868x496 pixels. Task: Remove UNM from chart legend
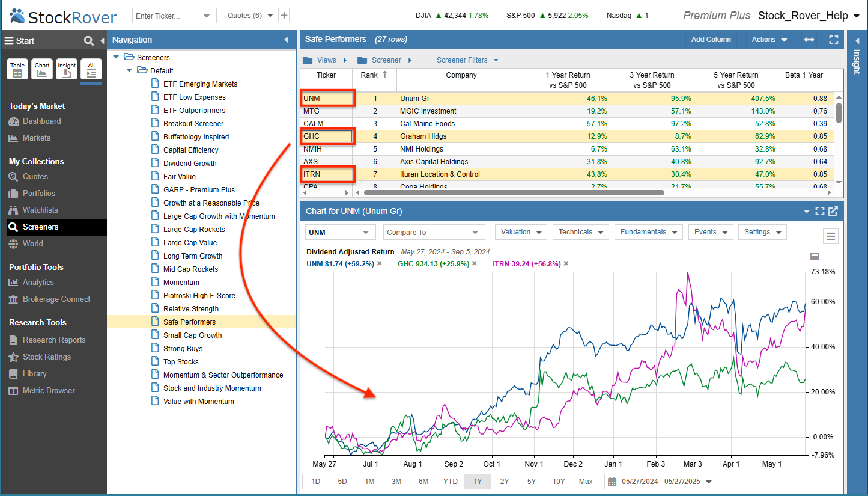tap(380, 263)
